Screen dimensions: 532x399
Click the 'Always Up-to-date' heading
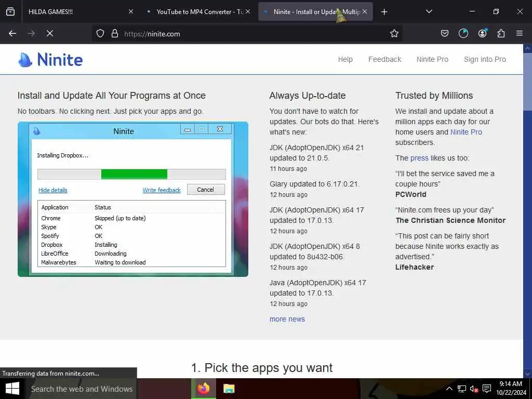click(x=308, y=96)
